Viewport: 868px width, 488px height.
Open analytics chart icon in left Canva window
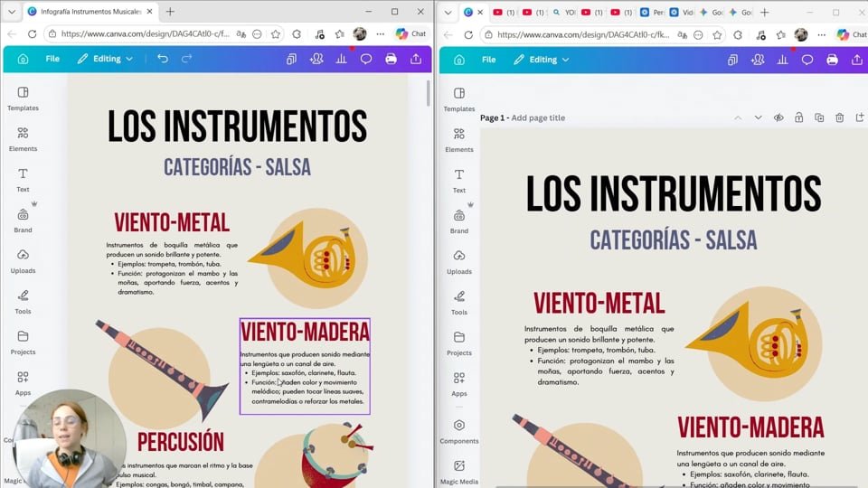(341, 59)
